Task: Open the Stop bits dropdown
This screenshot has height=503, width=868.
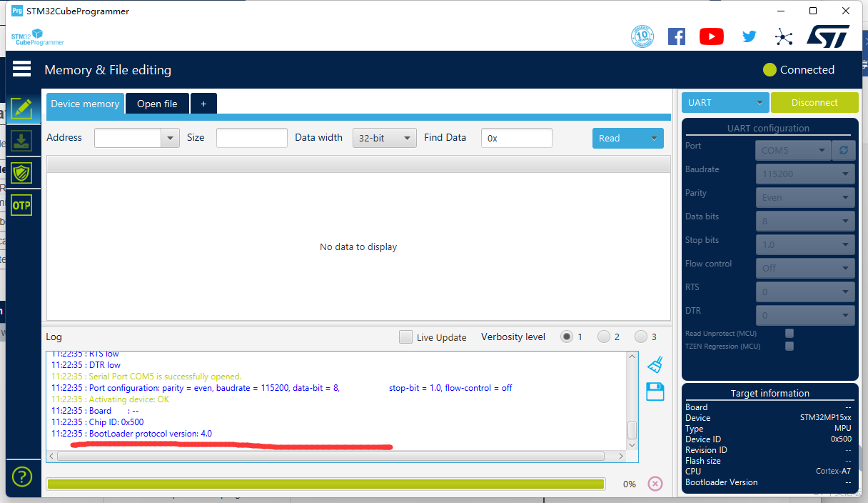Action: 805,244
